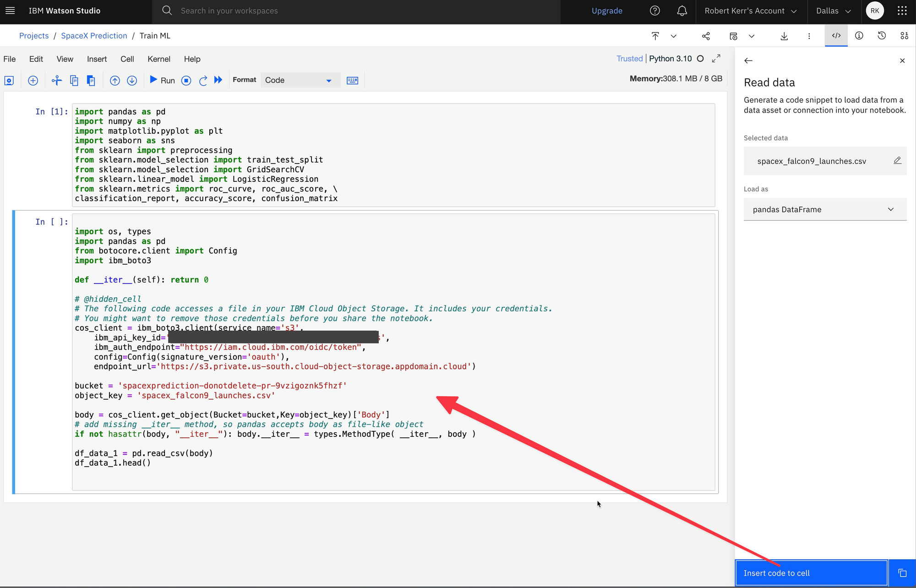Insert a cell below with the plus icon
Viewport: 916px width, 588px height.
coord(33,81)
